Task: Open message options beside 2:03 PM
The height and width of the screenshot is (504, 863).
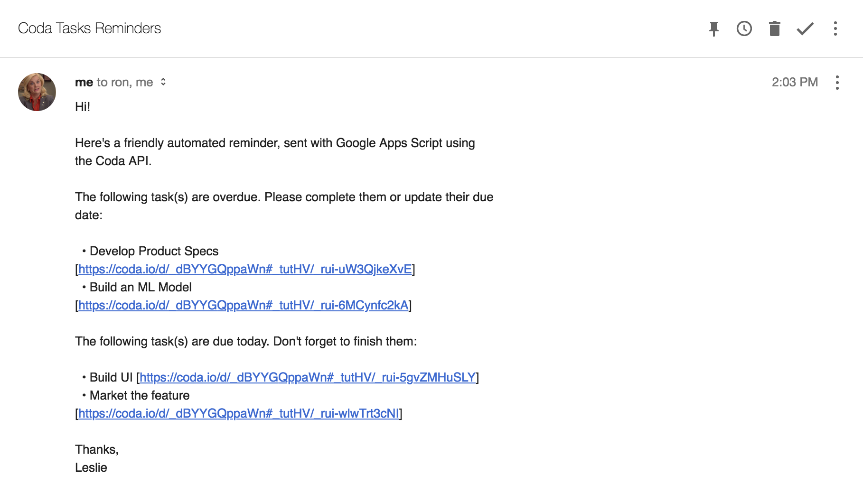Action: coord(837,83)
